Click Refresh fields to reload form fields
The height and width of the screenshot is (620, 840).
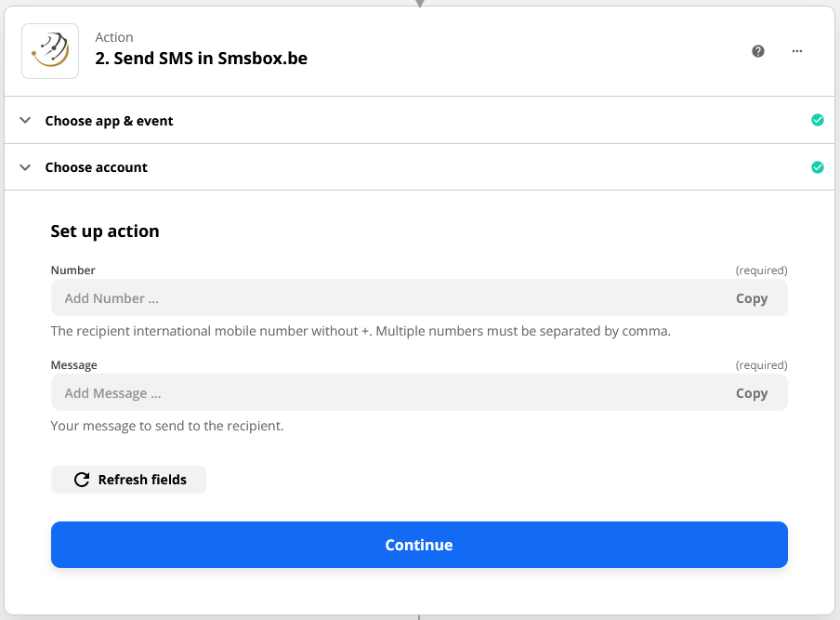tap(128, 480)
